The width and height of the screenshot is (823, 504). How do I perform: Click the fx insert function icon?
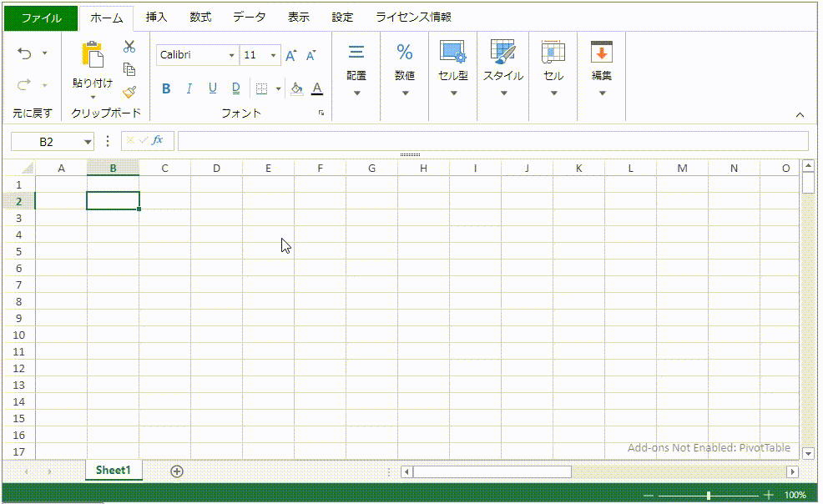point(157,140)
